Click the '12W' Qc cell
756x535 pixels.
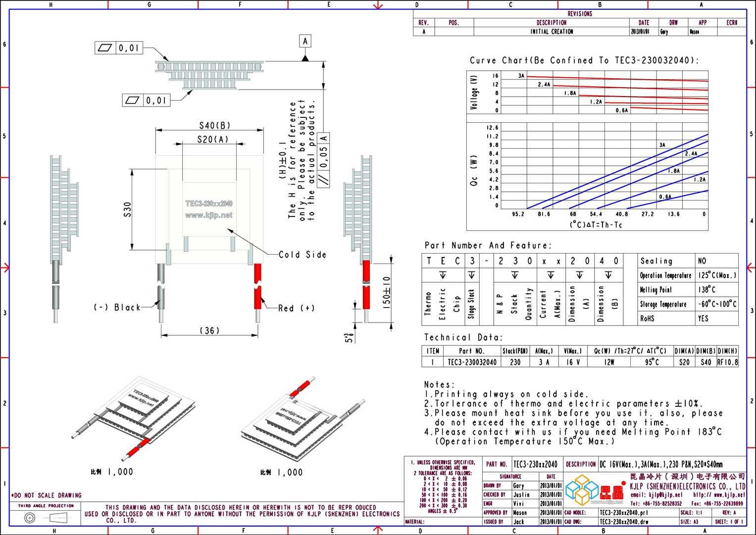pos(609,362)
